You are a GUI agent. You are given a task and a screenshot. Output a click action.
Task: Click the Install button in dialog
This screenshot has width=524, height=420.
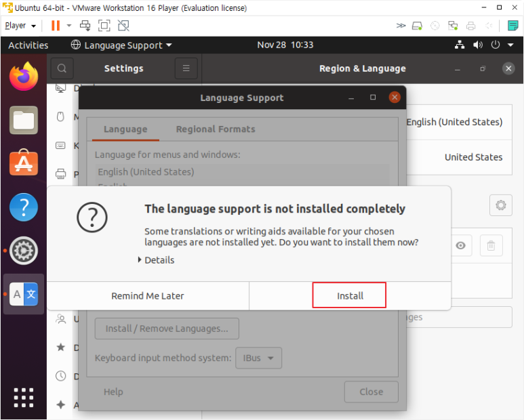click(x=350, y=296)
